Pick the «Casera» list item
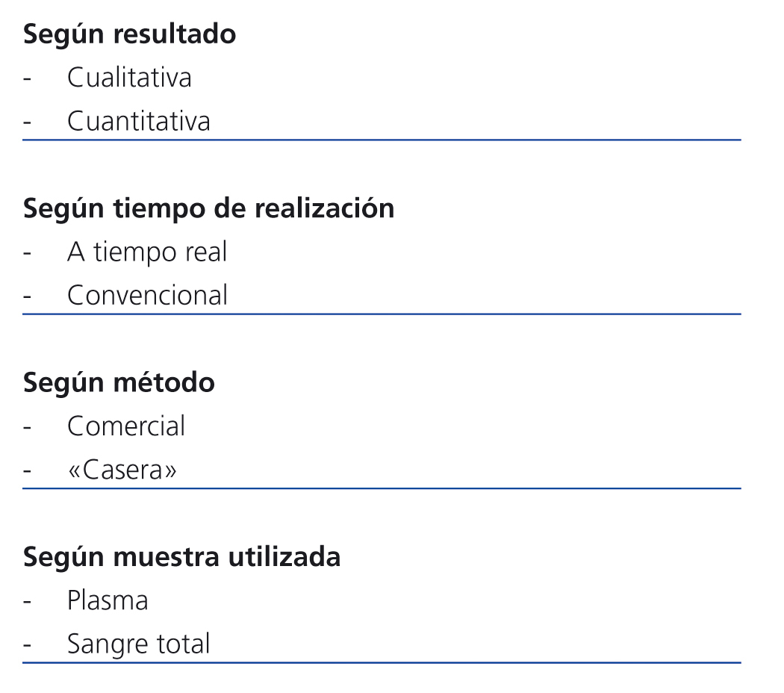The width and height of the screenshot is (784, 693). point(122,470)
